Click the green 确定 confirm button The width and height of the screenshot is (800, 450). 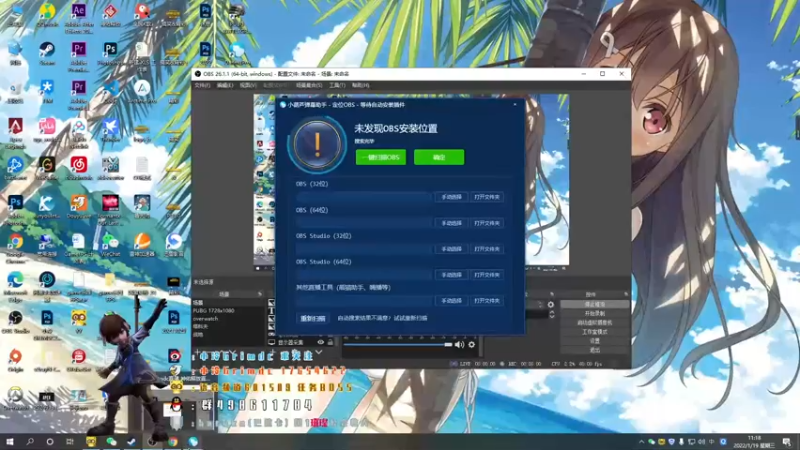439,157
